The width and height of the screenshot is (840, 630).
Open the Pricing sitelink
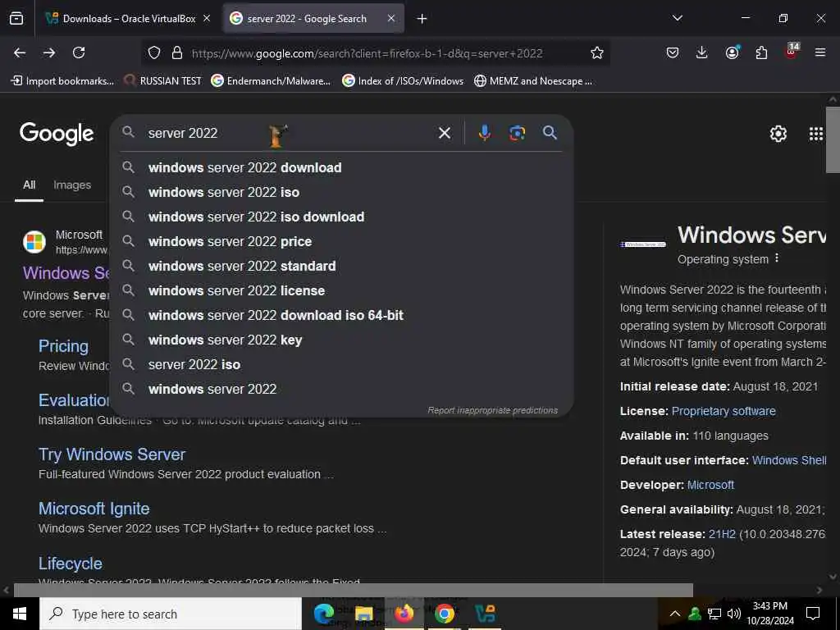[x=63, y=346]
